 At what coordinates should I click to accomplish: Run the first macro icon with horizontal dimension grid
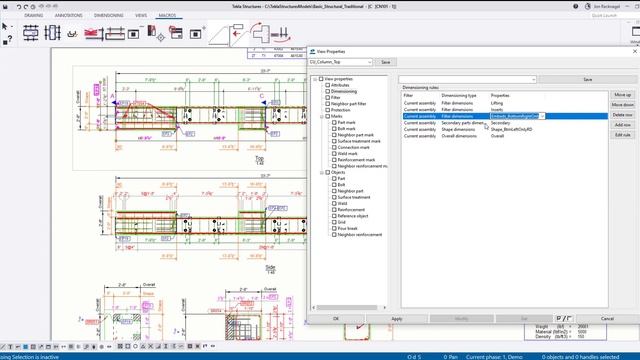31,33
